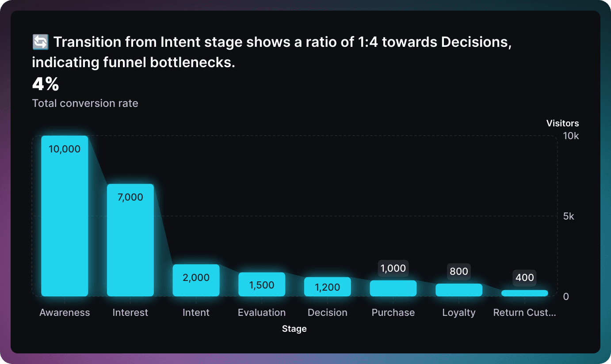Click the Visitors axis title
Viewport: 611px width, 364px height.
point(562,123)
